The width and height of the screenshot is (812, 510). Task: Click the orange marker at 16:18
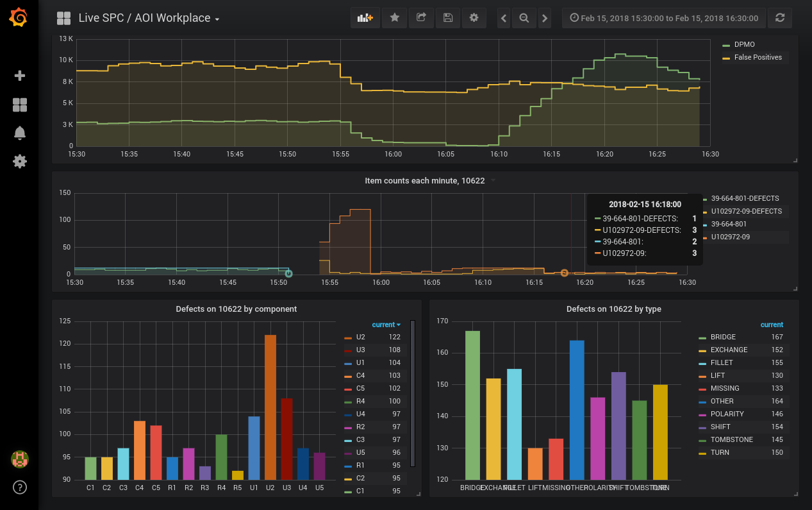[x=565, y=273]
